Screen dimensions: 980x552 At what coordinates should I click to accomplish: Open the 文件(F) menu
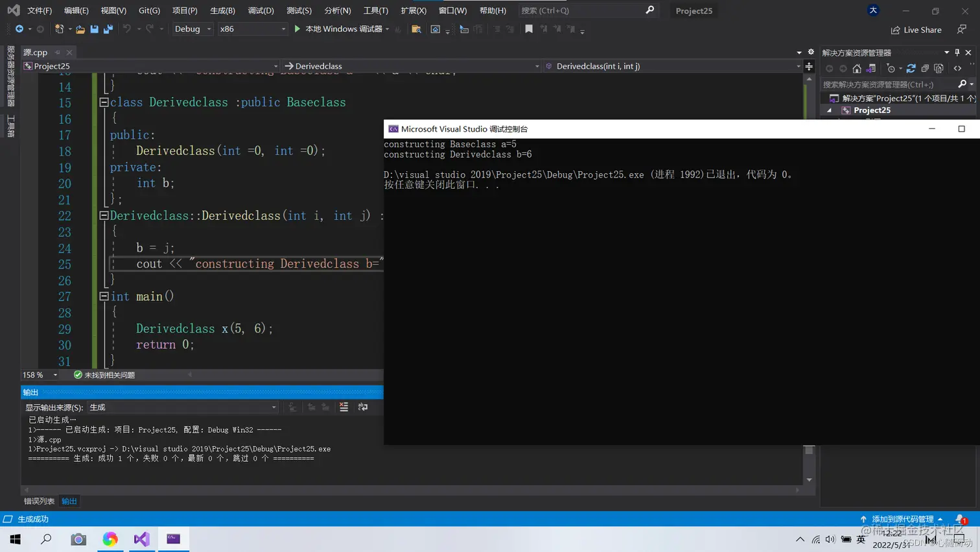pos(40,10)
